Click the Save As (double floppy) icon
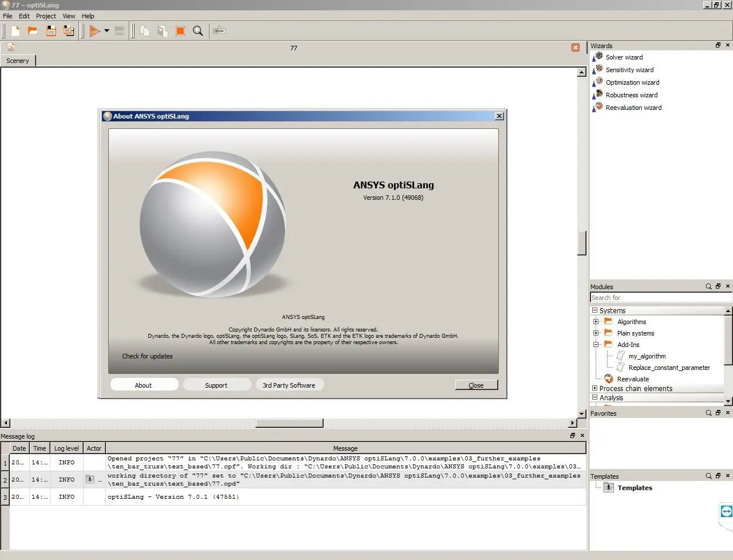 pyautogui.click(x=69, y=31)
